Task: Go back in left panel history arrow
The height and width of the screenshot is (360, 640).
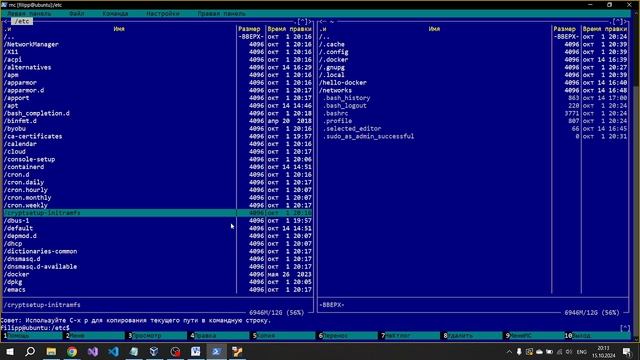Action: tap(6, 21)
